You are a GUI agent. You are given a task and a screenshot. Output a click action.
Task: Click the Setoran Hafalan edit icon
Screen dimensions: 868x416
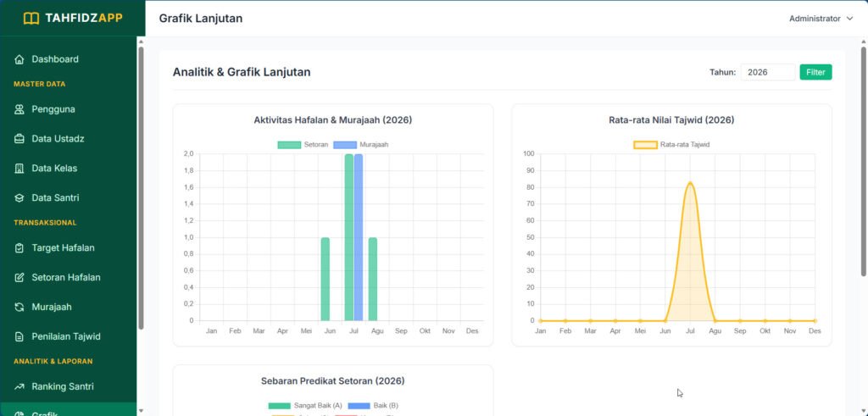coord(19,278)
